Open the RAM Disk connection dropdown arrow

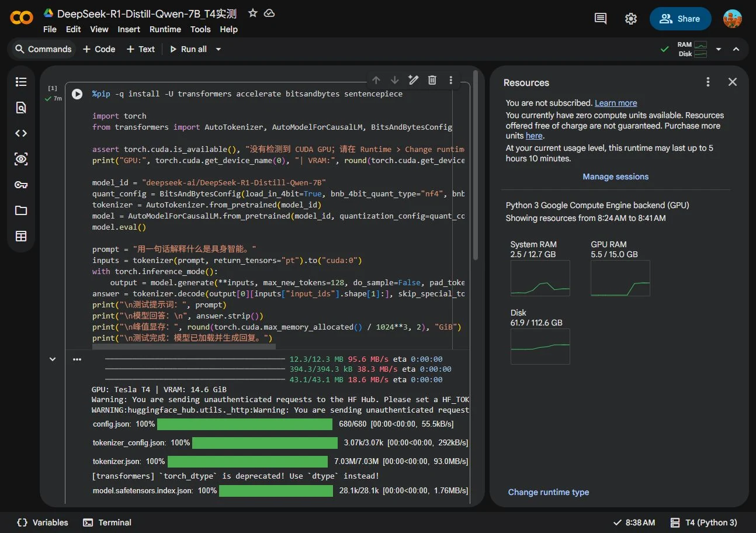tap(719, 49)
